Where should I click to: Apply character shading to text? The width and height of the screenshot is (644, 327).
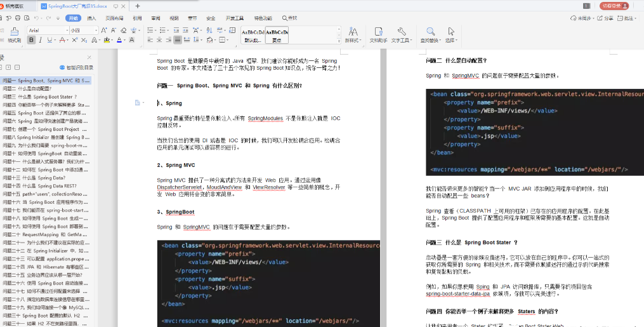[132, 40]
